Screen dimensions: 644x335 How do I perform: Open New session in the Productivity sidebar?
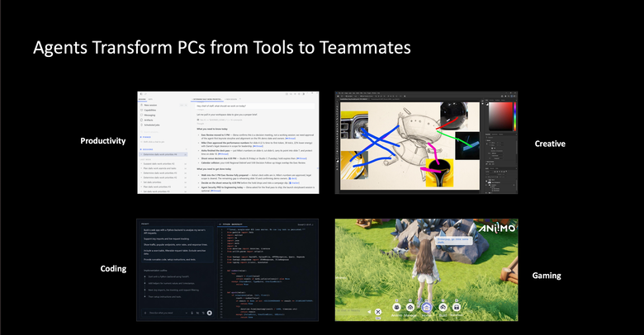coord(150,105)
